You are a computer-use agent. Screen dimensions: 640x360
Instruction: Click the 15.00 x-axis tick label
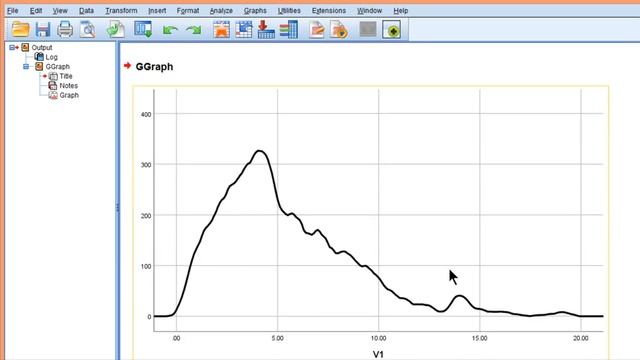(480, 338)
